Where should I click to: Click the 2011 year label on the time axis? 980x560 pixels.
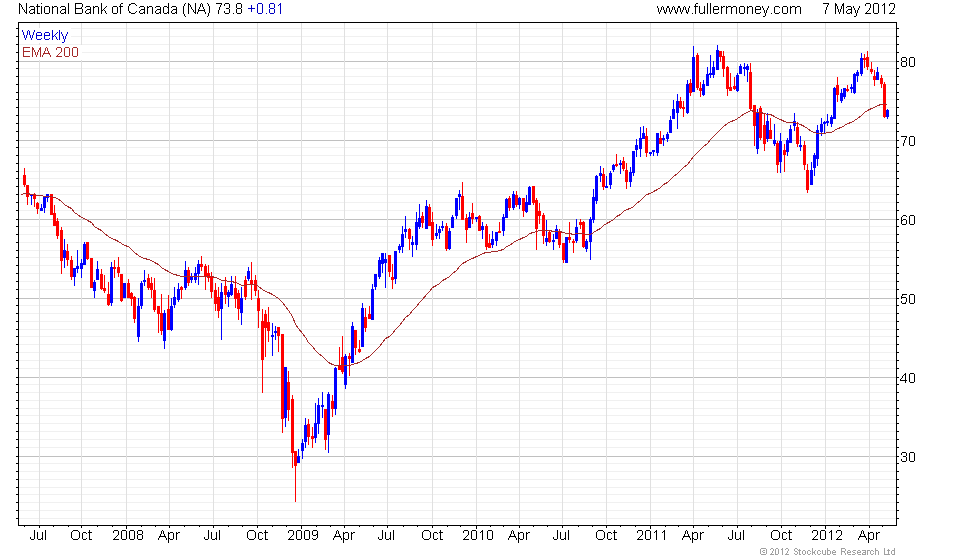click(652, 536)
